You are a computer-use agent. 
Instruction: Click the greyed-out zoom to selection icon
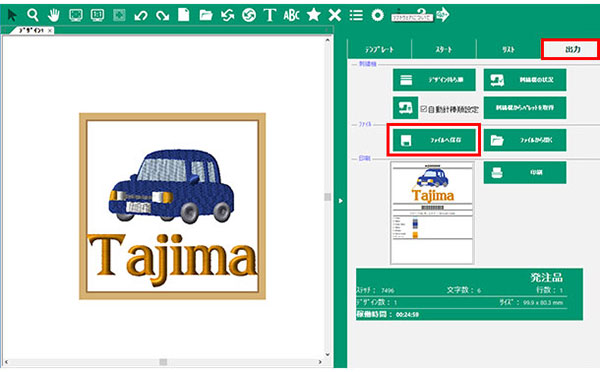119,15
